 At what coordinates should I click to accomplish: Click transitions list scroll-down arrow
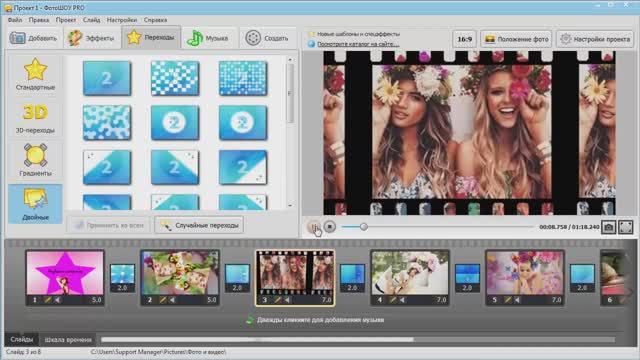(x=290, y=205)
